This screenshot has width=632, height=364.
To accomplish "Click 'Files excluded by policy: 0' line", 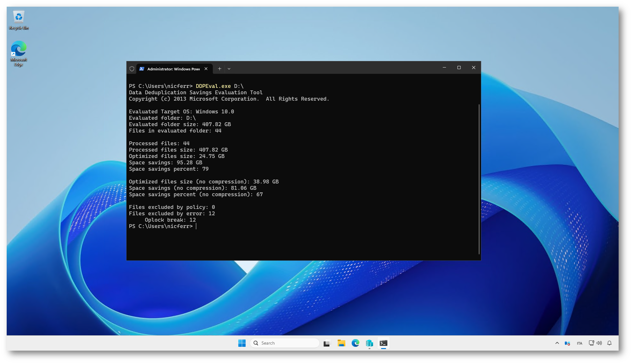I will point(172,207).
